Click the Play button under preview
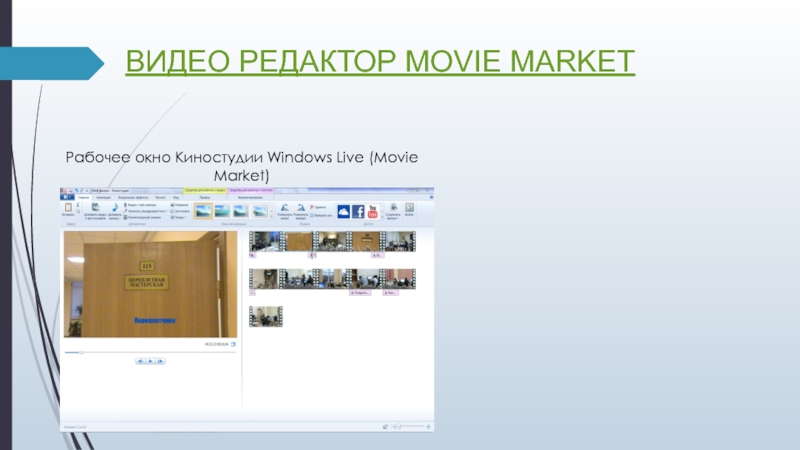Screen dimensions: 800x450 tap(150, 361)
